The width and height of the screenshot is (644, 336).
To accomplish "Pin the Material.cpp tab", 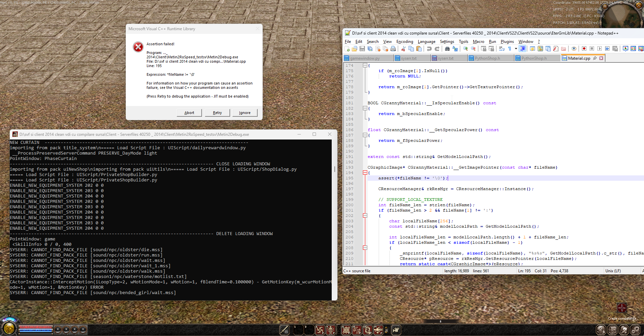I will [595, 58].
